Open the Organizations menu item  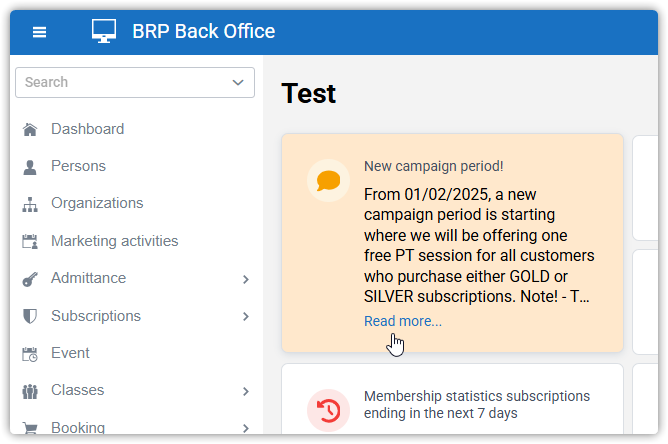click(x=97, y=203)
